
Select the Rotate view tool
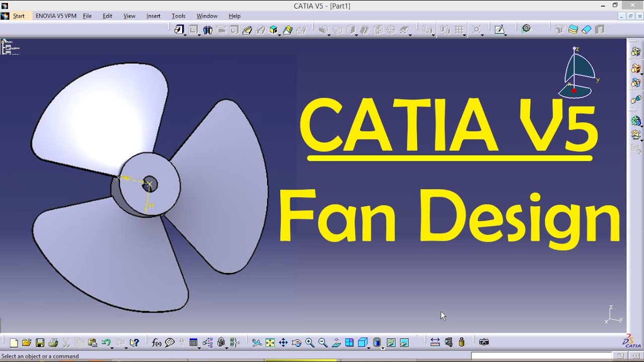click(296, 343)
